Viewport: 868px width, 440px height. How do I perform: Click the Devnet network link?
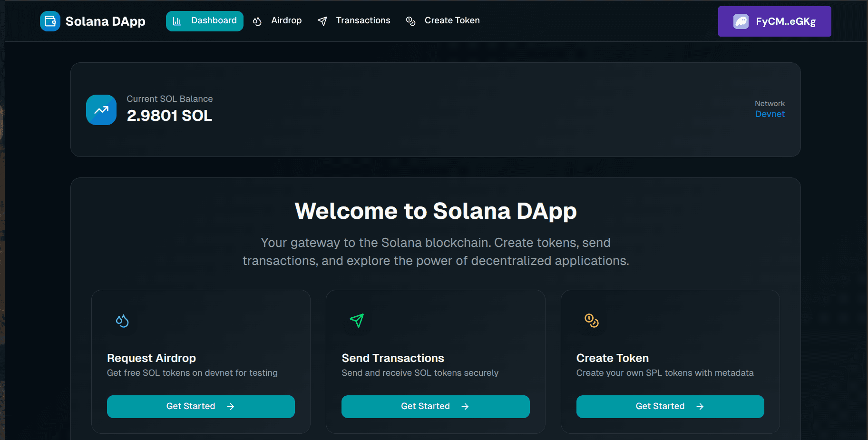coord(770,114)
